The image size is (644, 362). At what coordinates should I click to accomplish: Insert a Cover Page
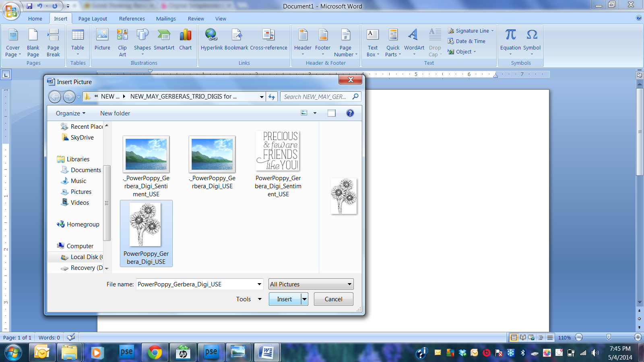[13, 43]
